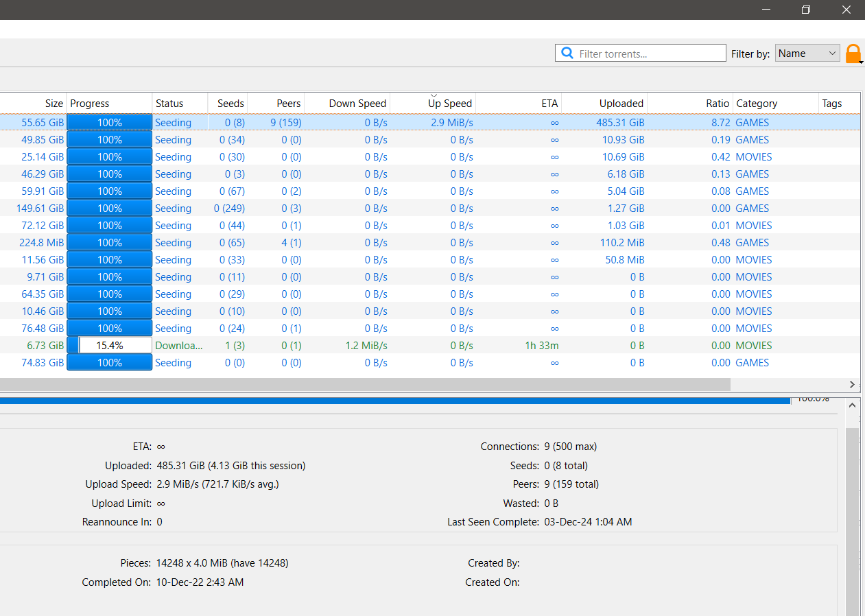Select the 224.8 MiB torrent row

pos(430,243)
